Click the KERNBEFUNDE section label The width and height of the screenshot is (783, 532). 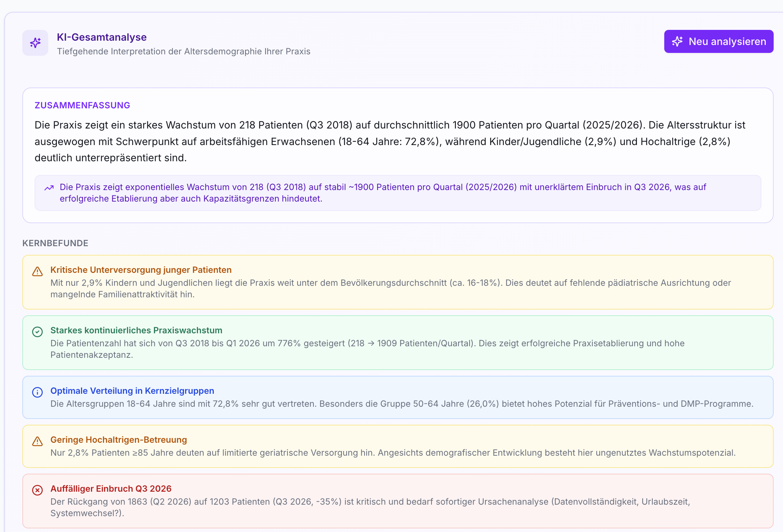pyautogui.click(x=55, y=243)
